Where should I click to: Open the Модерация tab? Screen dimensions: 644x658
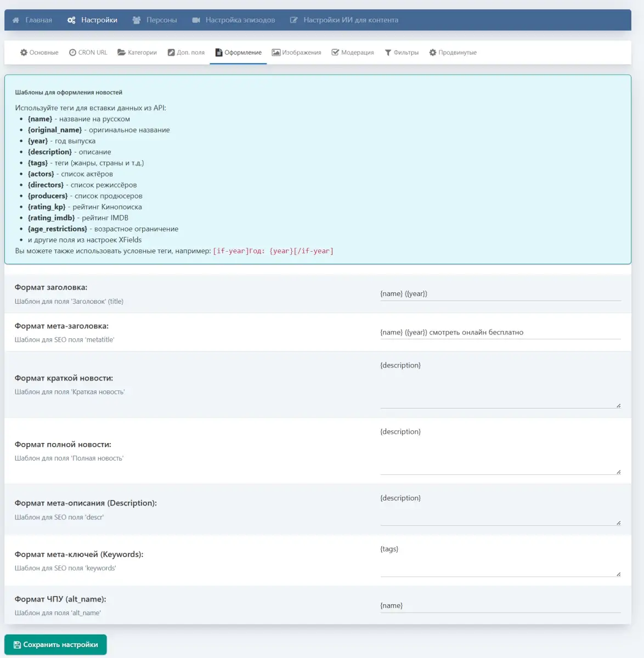point(353,53)
